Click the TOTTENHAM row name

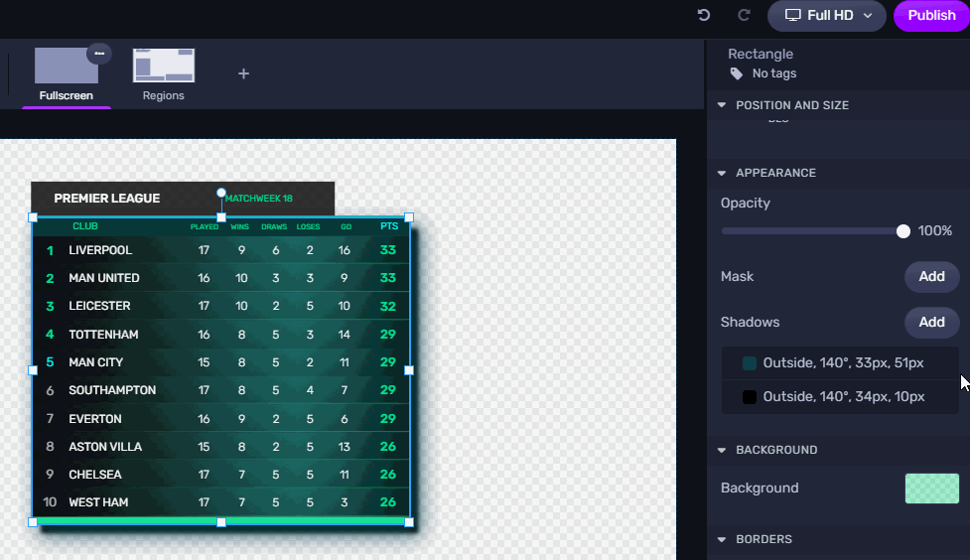[103, 335]
